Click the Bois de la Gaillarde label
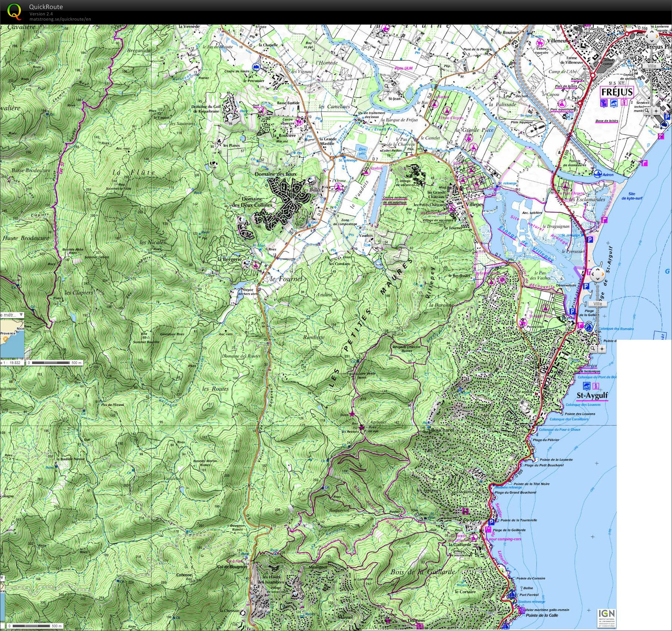Viewport: 672px width, 631px height. coord(423,572)
